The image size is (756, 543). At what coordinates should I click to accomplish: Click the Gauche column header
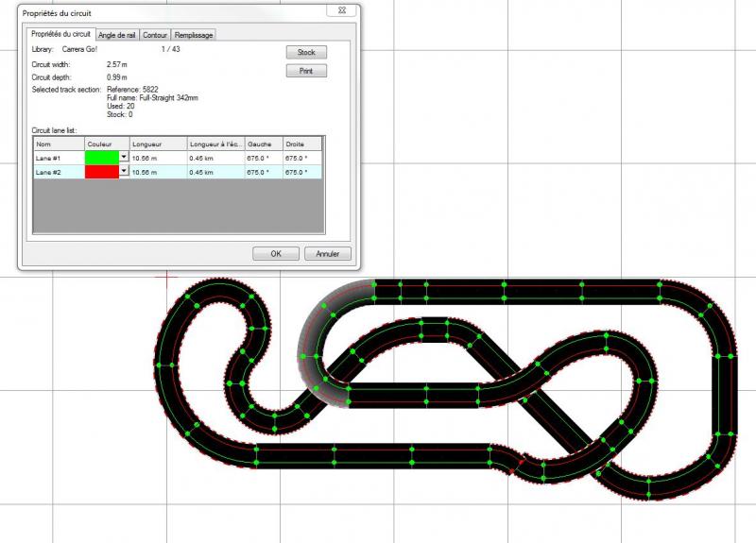(x=263, y=144)
